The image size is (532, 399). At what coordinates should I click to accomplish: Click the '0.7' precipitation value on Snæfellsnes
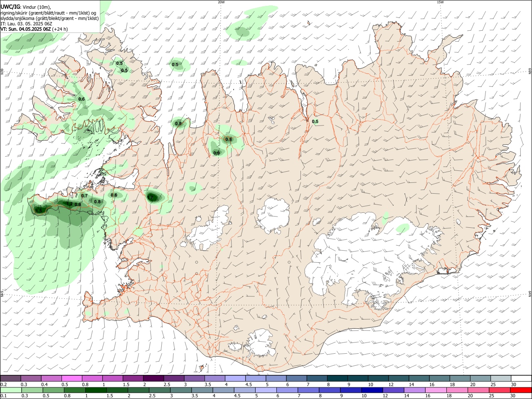84,196
